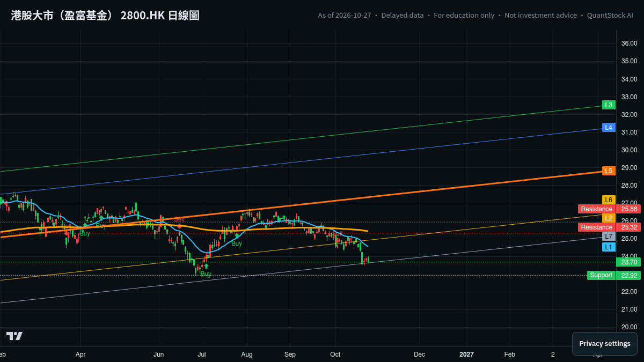Click 2027 on the time axis
This screenshot has width=644, height=362.
point(467,354)
